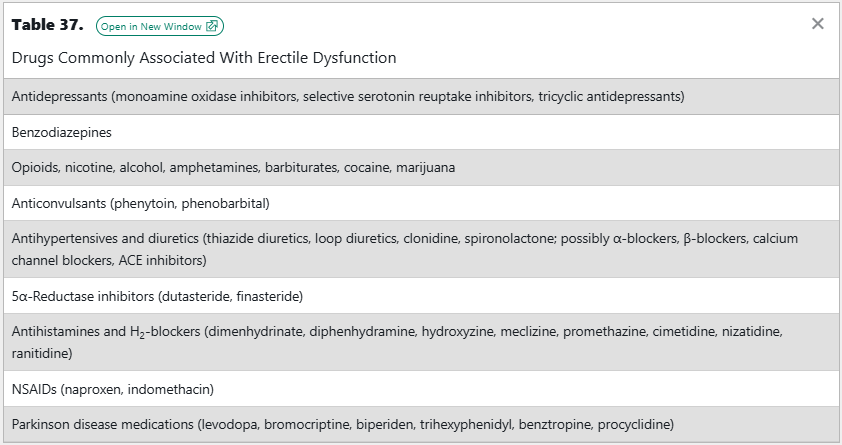
Task: Select the NSAIDs (naproxen, indomethacin) row
Action: tap(113, 389)
